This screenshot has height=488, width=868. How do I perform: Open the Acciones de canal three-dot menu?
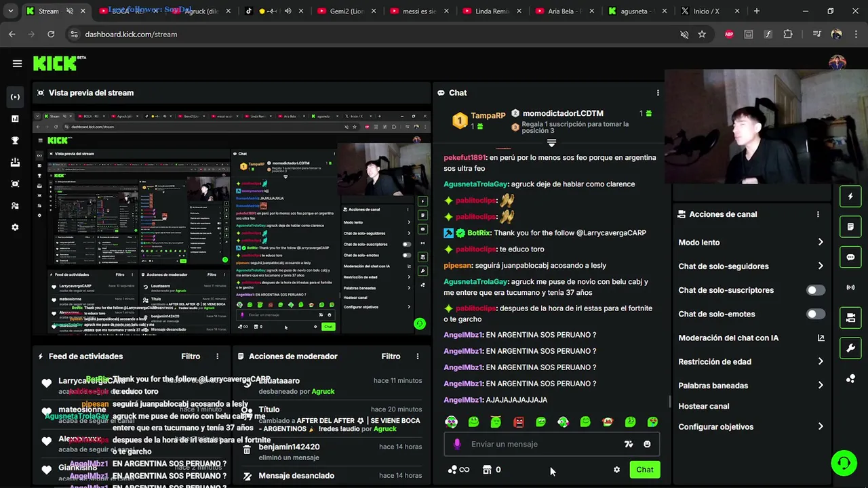[x=818, y=214]
